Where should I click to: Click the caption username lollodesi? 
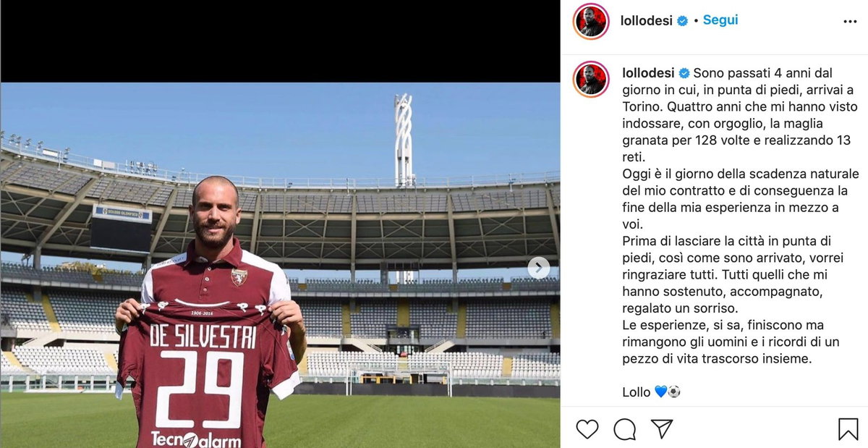(x=647, y=72)
